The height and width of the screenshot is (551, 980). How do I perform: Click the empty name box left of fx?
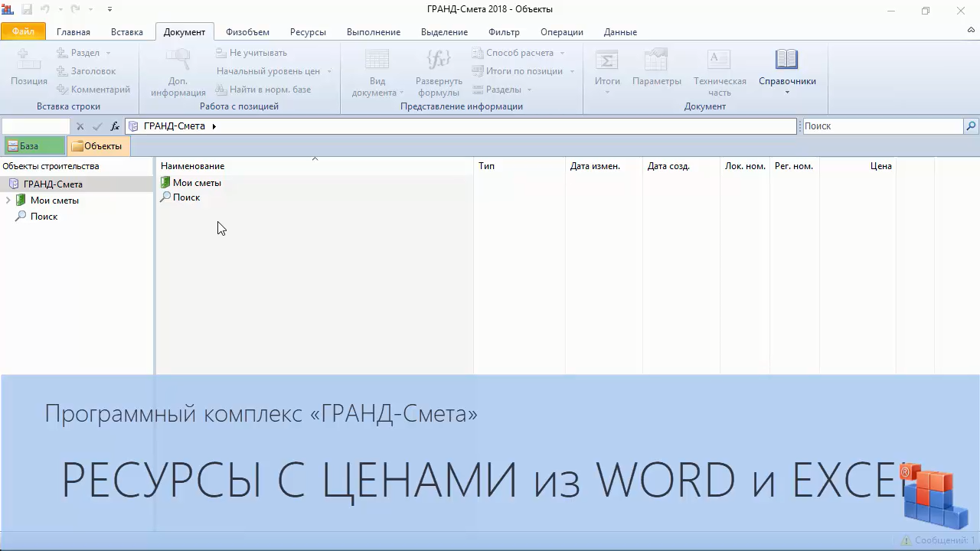pyautogui.click(x=36, y=126)
